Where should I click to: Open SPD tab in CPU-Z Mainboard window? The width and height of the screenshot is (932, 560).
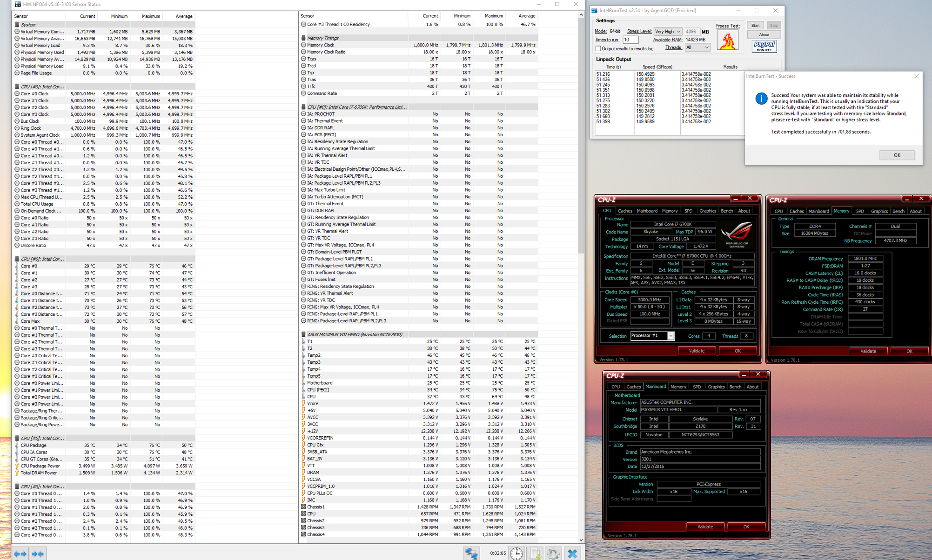(x=697, y=387)
